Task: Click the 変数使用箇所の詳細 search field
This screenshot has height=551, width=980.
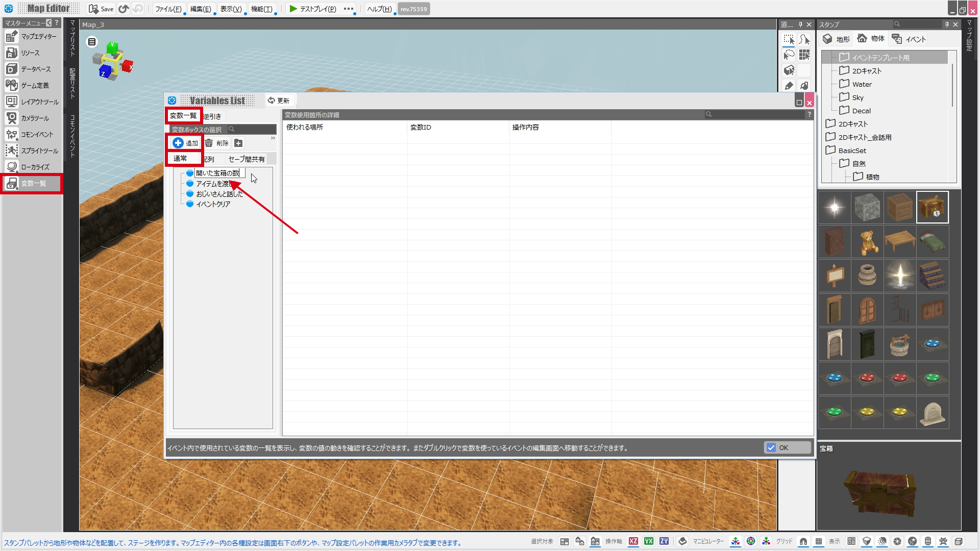Action: coord(755,115)
